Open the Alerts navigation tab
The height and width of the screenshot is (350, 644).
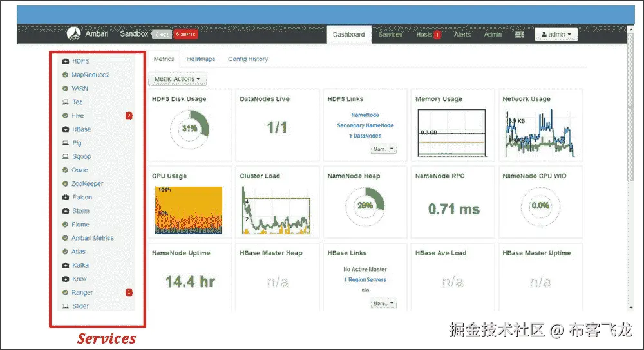pos(462,35)
